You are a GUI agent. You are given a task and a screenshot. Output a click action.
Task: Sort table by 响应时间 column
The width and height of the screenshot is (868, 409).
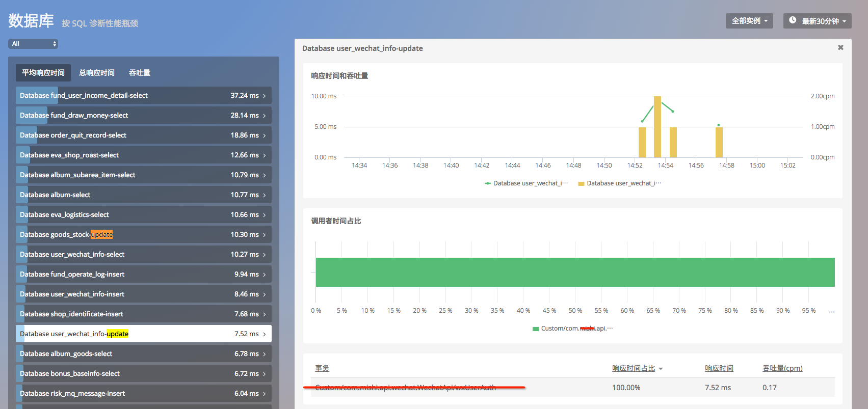click(719, 368)
